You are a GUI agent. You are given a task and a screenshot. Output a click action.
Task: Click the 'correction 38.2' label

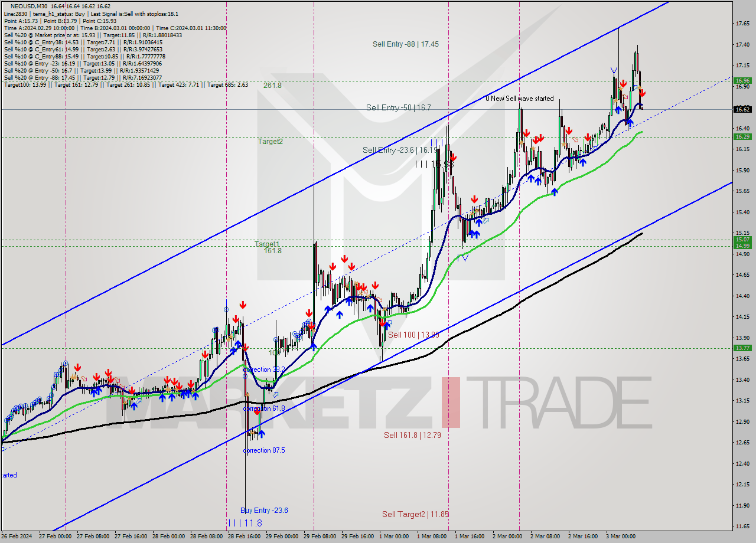264,369
